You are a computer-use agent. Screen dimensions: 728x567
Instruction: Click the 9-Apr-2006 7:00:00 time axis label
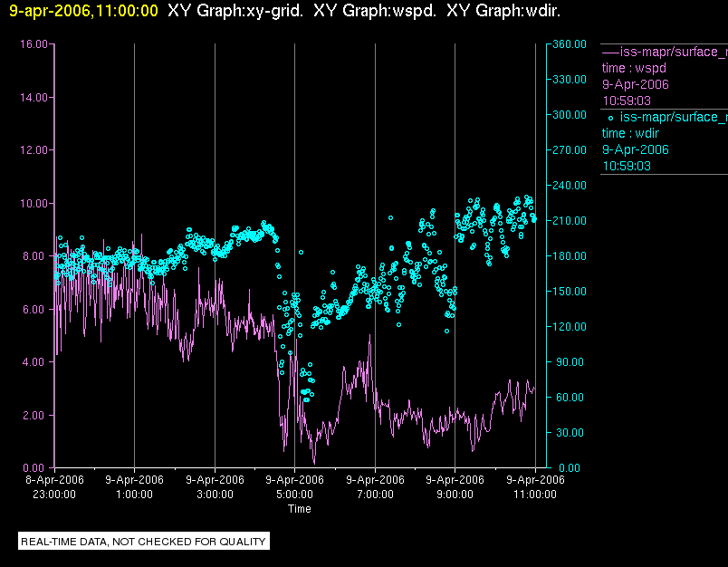pos(375,486)
